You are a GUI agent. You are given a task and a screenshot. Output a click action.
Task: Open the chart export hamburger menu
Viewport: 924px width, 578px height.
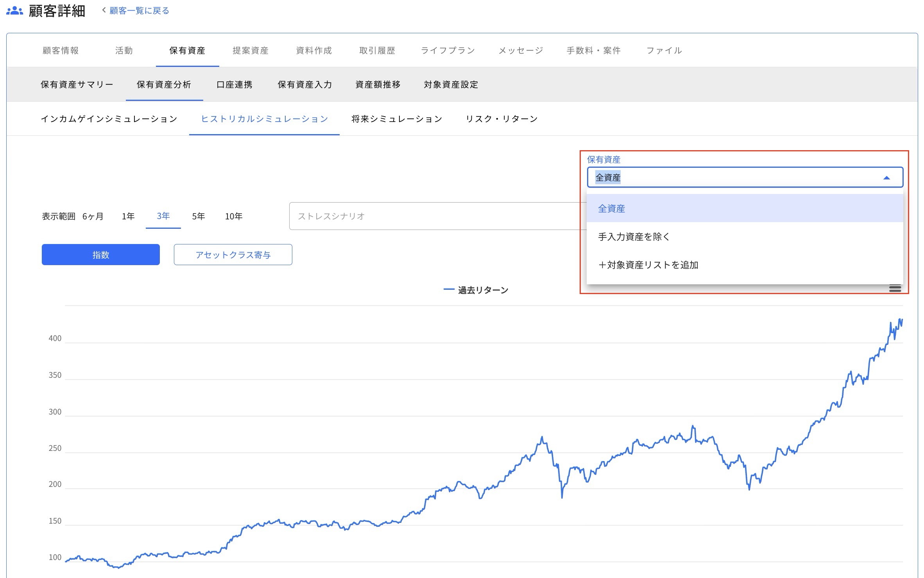(x=895, y=289)
